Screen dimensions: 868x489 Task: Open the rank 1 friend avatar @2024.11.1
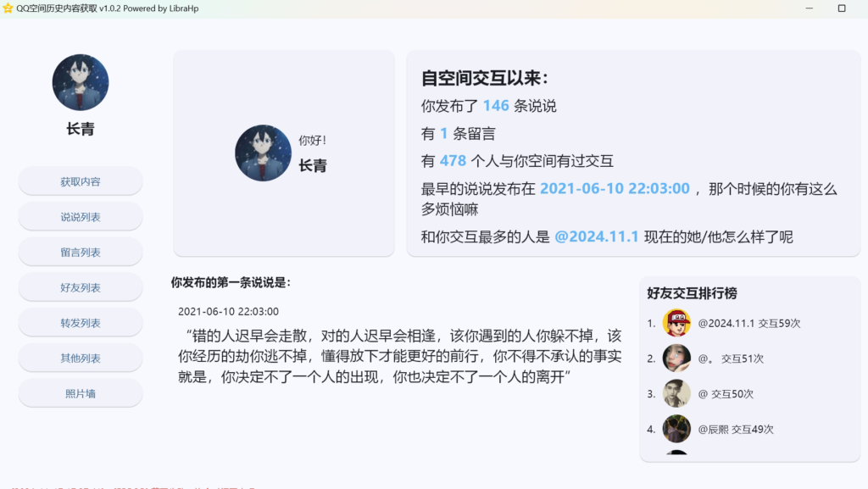coord(676,323)
